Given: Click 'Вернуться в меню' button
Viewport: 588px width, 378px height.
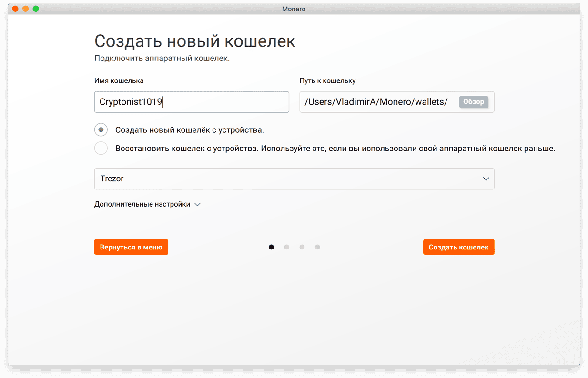Looking at the screenshot, I should coord(131,247).
